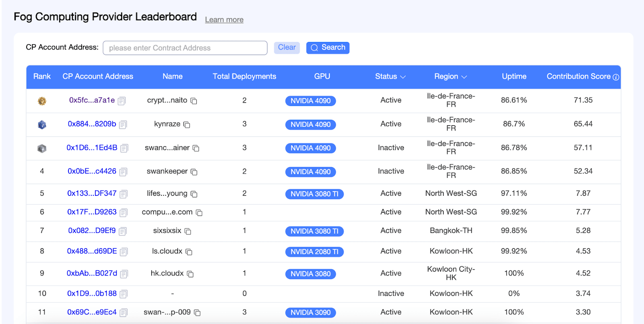The width and height of the screenshot is (644, 324).
Task: Click NVIDIA 2080 TI badge in ls.cloudx row
Action: click(x=314, y=252)
